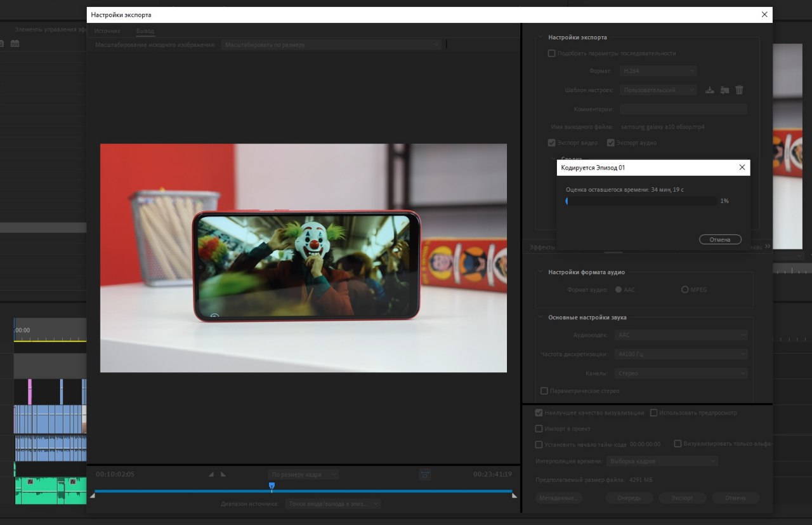Screen dimensions: 812x525
Task: Click aspect ratio correction icon beside preview zoom
Action: coord(425,474)
